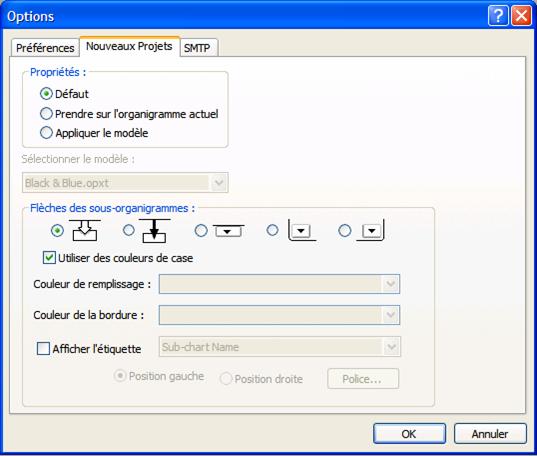This screenshot has height=456, width=537.
Task: Close the Options dialog with X
Action: click(x=522, y=15)
